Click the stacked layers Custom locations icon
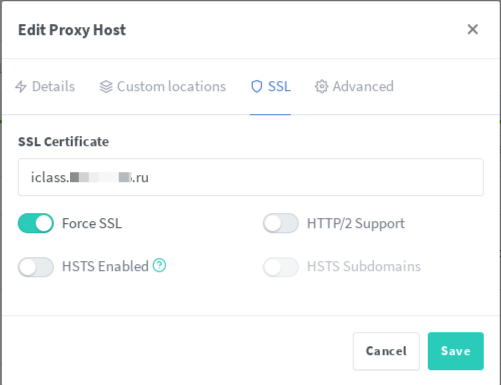 (x=106, y=87)
